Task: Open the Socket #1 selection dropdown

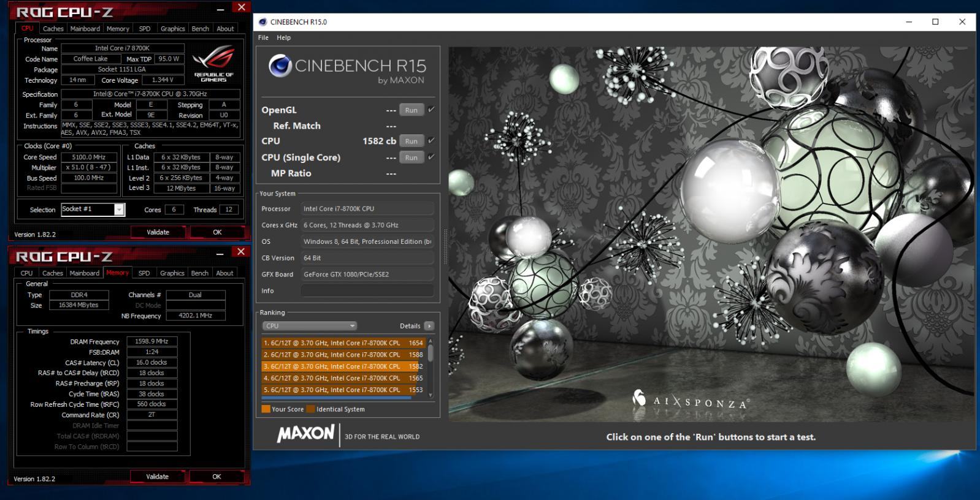Action: pyautogui.click(x=119, y=210)
